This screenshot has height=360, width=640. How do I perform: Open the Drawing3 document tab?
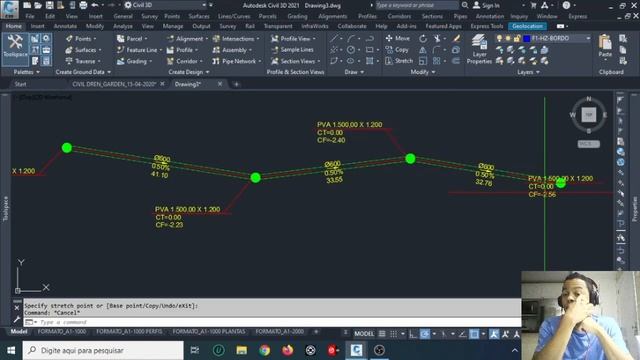187,84
